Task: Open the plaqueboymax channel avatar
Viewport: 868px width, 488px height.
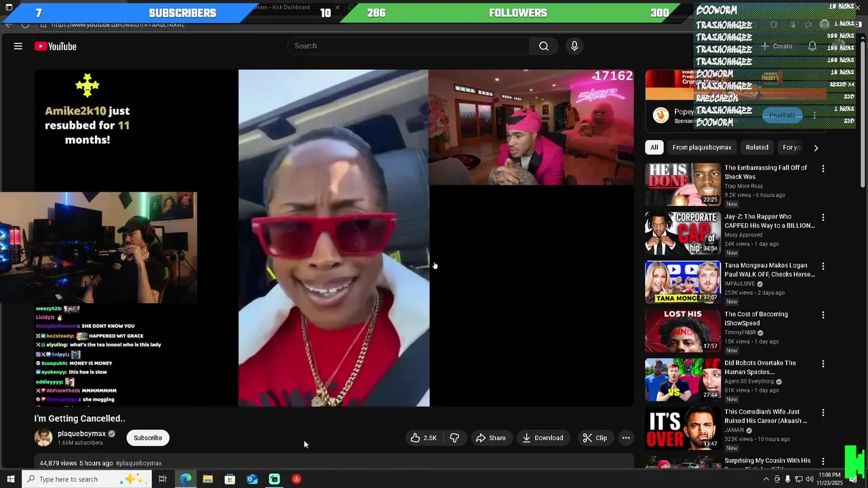Action: click(43, 438)
